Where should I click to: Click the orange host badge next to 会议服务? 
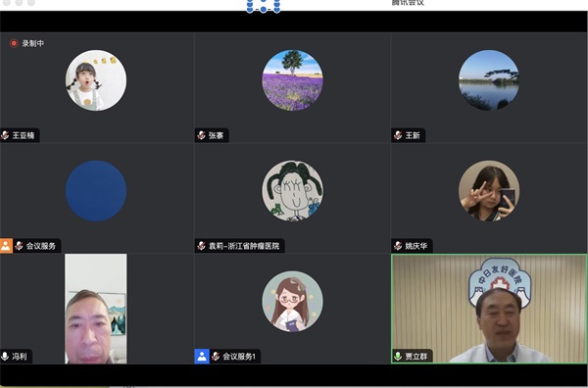(6, 246)
